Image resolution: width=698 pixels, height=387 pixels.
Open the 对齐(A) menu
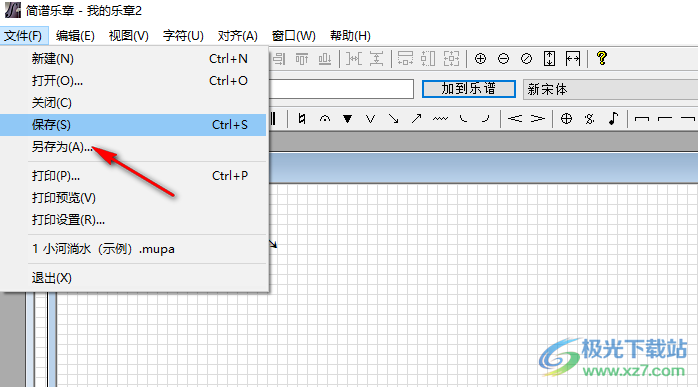[x=237, y=36]
